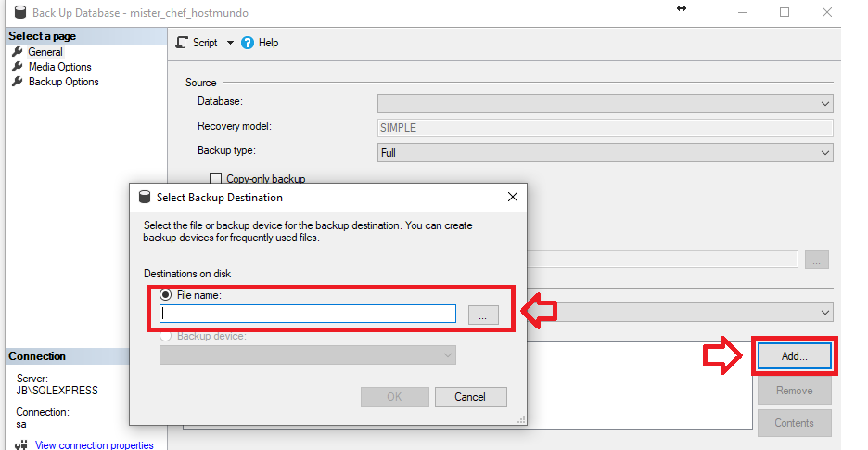868x450 pixels.
Task: Cancel the backup destination dialog
Action: point(470,397)
